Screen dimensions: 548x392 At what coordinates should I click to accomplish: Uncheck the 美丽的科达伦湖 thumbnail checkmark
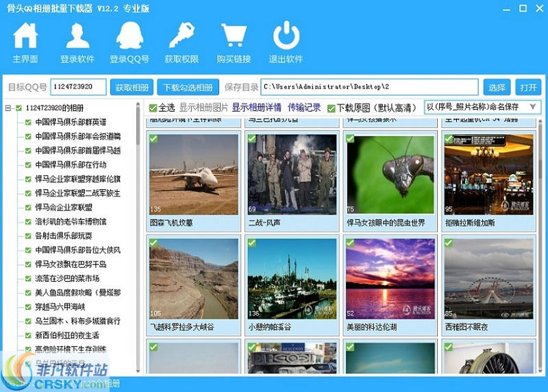click(x=350, y=243)
